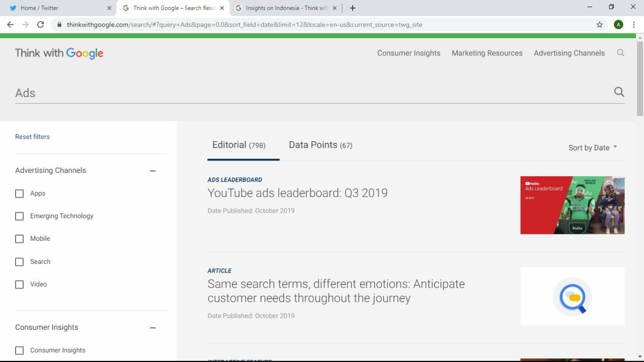The image size is (644, 362).
Task: Click 'Date Published: October 2019' under YouTube leaderboard
Action: click(251, 211)
